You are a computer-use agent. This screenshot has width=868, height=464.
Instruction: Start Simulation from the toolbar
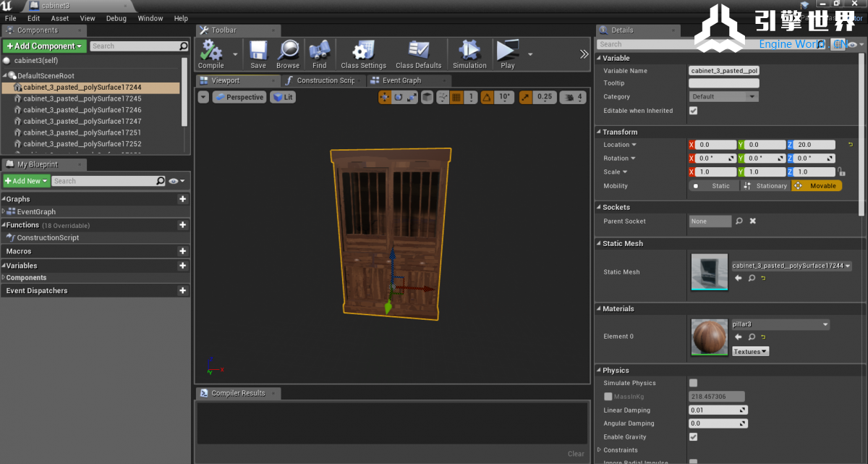point(470,54)
